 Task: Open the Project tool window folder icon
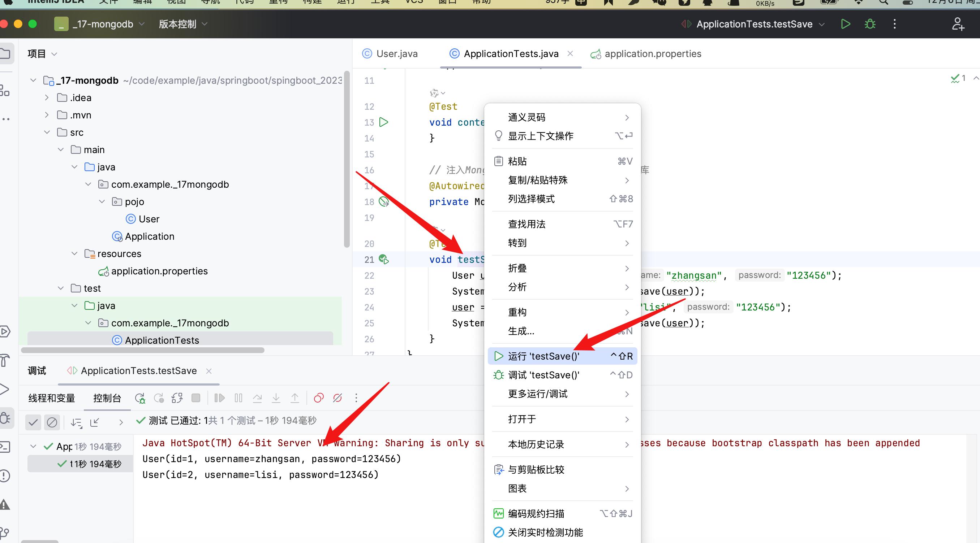[5, 53]
